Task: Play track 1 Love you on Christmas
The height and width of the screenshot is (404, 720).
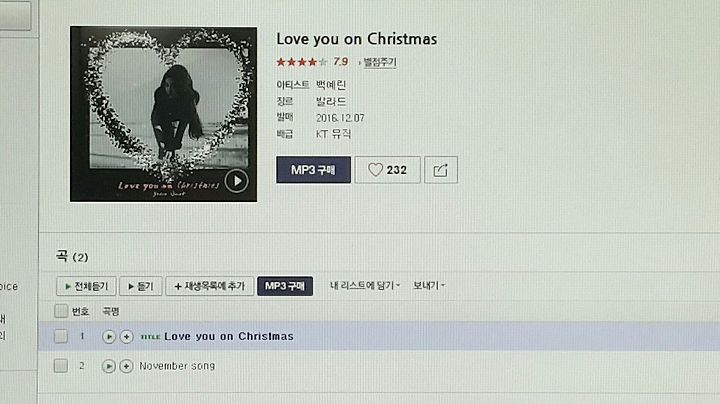Action: [x=108, y=337]
